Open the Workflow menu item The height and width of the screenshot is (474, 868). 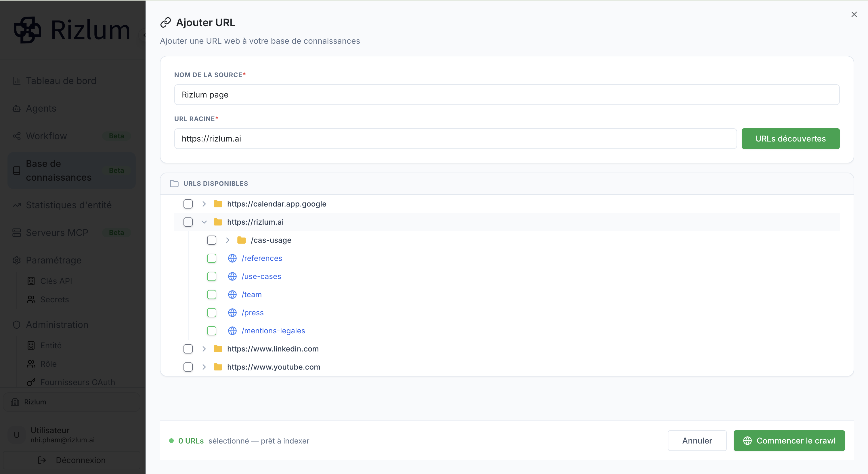71,136
